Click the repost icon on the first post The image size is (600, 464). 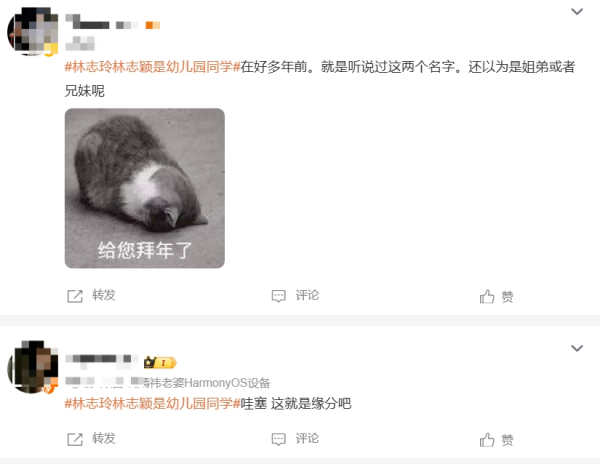pos(75,296)
